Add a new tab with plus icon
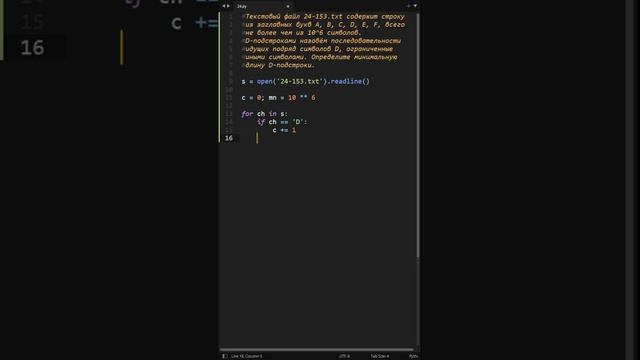The width and height of the screenshot is (640, 360). [x=409, y=6]
